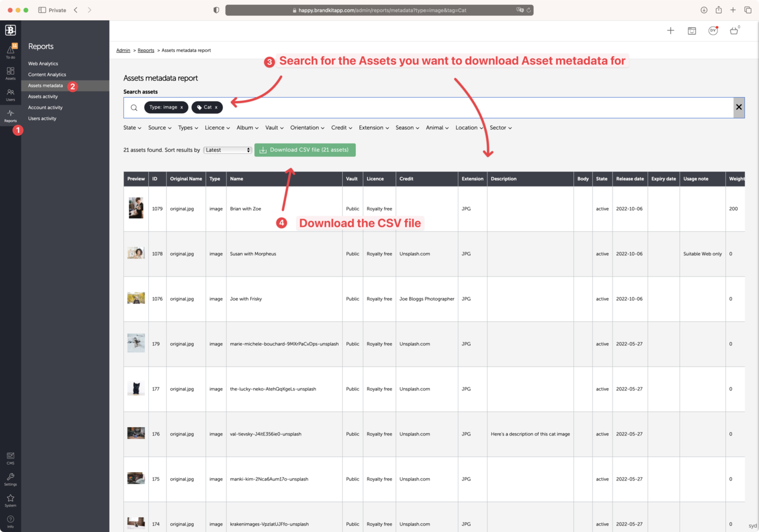
Task: Open the Users icon in sidebar
Action: [10, 94]
